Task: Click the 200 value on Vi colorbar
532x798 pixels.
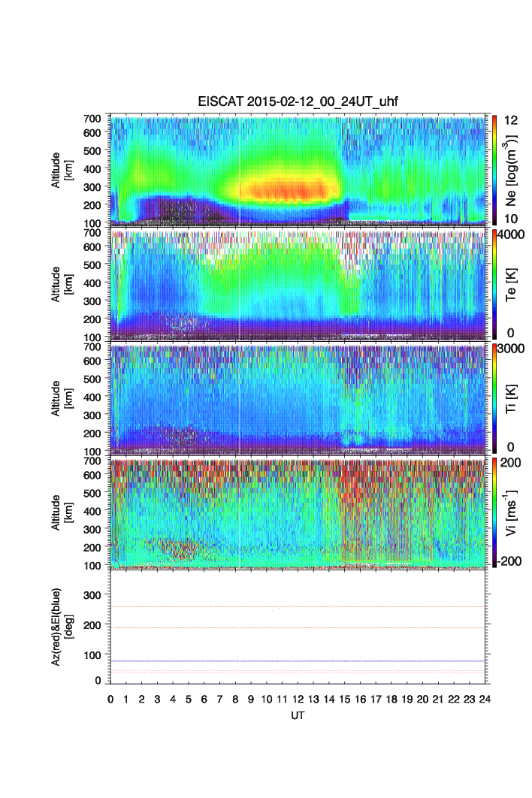Action: point(511,462)
